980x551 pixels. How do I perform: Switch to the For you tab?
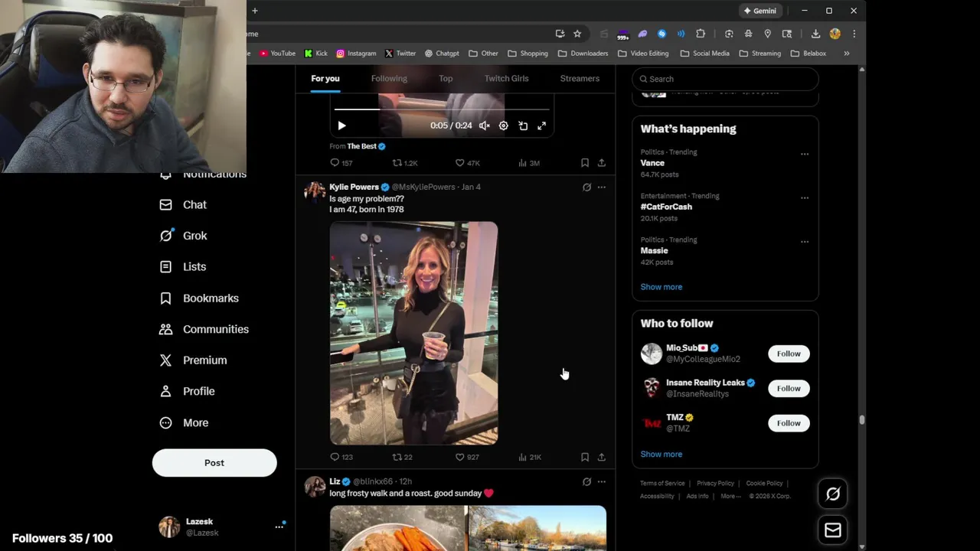[x=325, y=79]
